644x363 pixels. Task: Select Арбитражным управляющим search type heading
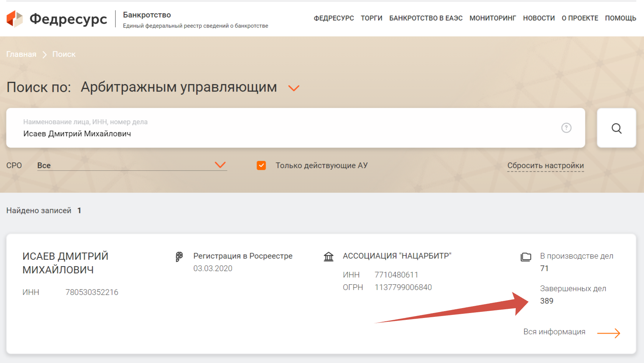pos(179,87)
